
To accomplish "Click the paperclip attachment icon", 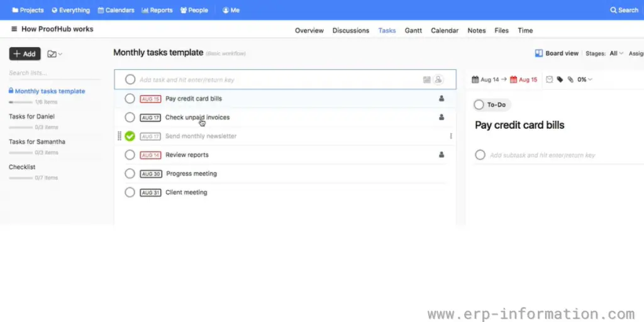I will [x=570, y=80].
